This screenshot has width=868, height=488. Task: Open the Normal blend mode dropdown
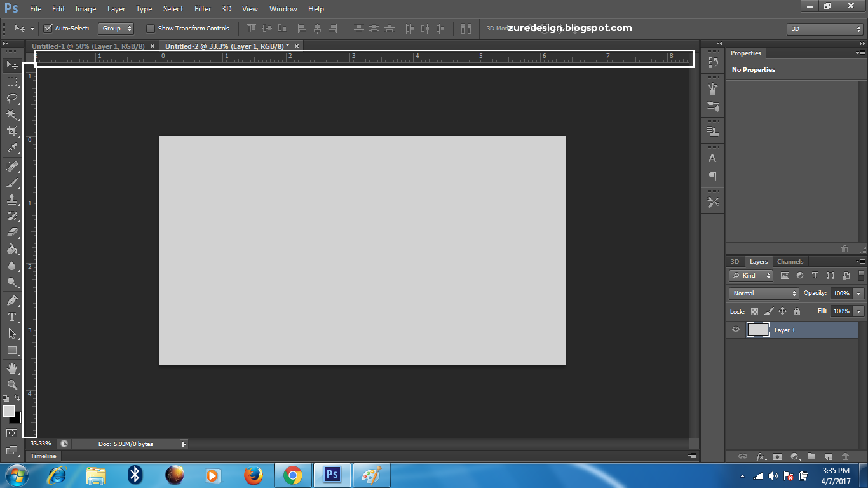764,294
